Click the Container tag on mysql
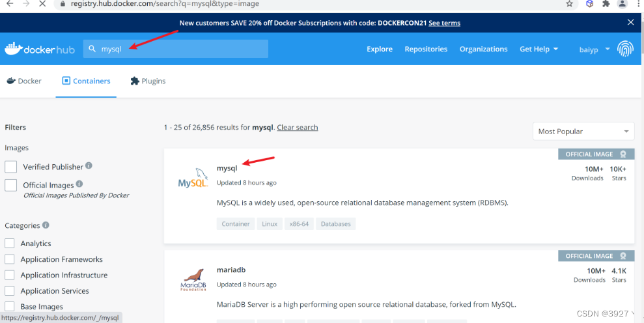This screenshot has height=323, width=644. click(x=236, y=224)
